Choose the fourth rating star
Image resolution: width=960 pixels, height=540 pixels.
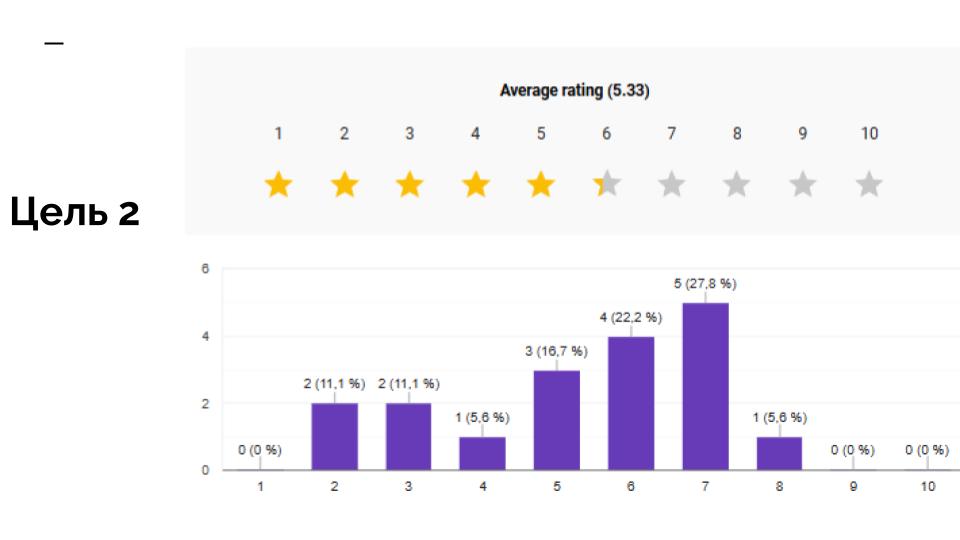(x=475, y=184)
